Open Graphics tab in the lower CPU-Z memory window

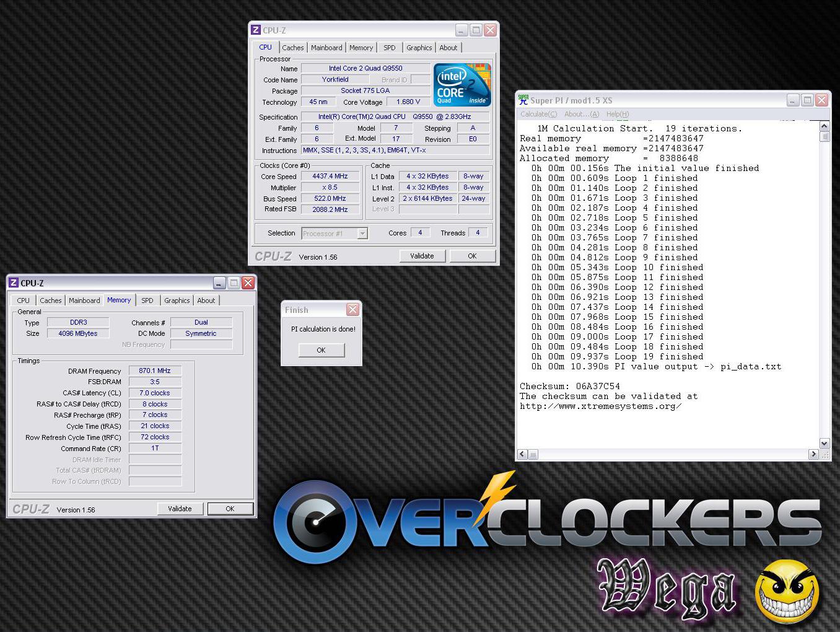click(x=177, y=301)
